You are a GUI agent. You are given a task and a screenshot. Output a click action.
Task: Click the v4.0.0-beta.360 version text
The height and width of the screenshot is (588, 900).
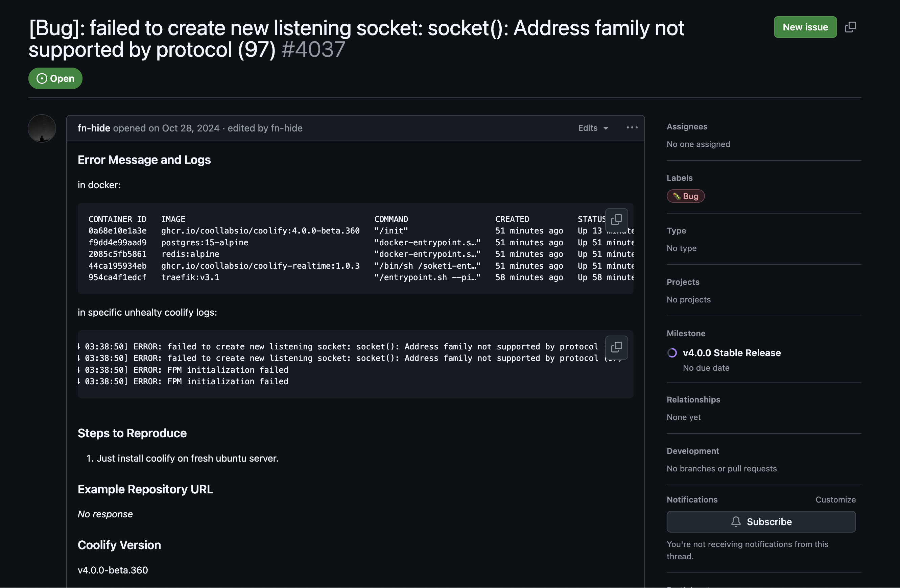[x=113, y=570]
